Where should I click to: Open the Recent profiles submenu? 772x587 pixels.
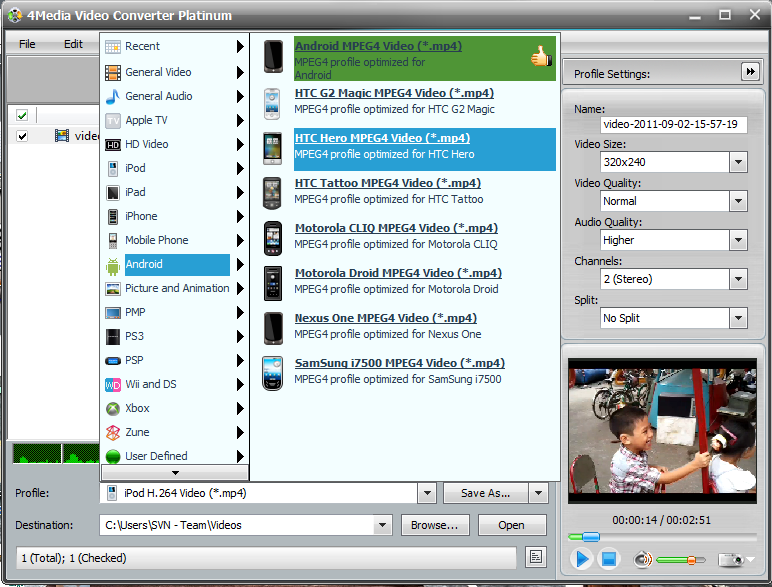pyautogui.click(x=175, y=47)
